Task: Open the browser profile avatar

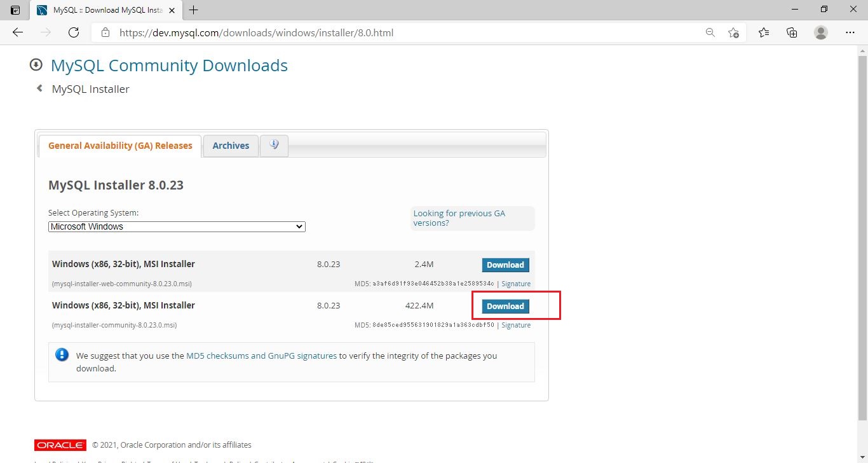Action: coord(821,32)
